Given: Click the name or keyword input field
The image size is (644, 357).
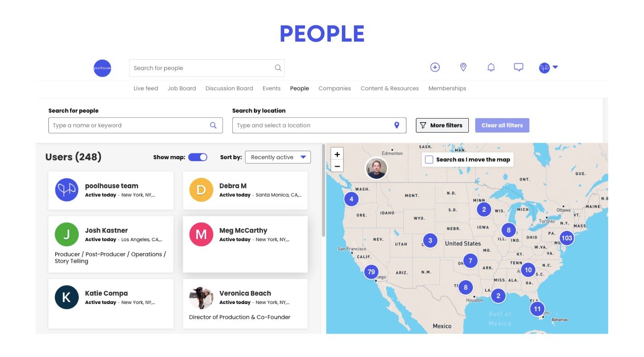Looking at the screenshot, I should click(x=135, y=125).
